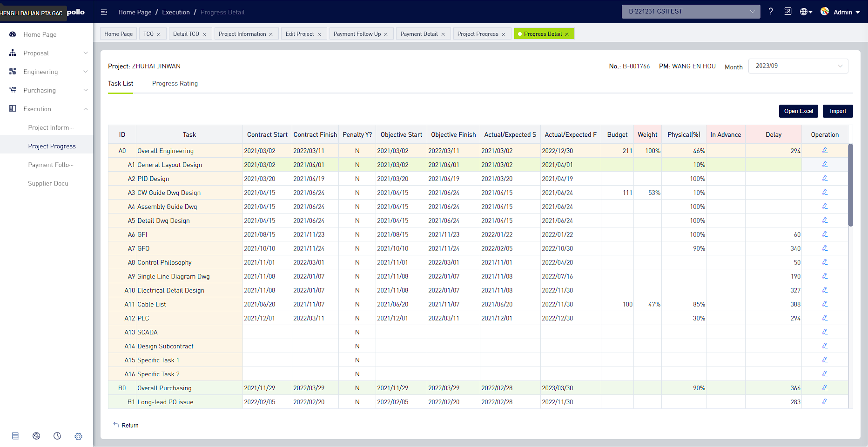The width and height of the screenshot is (868, 447).
Task: Click the edit icon for Overall Engineering row
Action: pyautogui.click(x=825, y=151)
